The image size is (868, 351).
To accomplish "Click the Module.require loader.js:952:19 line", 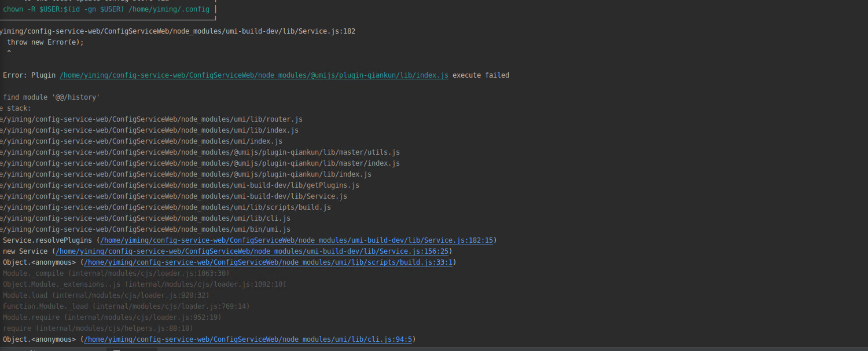I will point(112,317).
